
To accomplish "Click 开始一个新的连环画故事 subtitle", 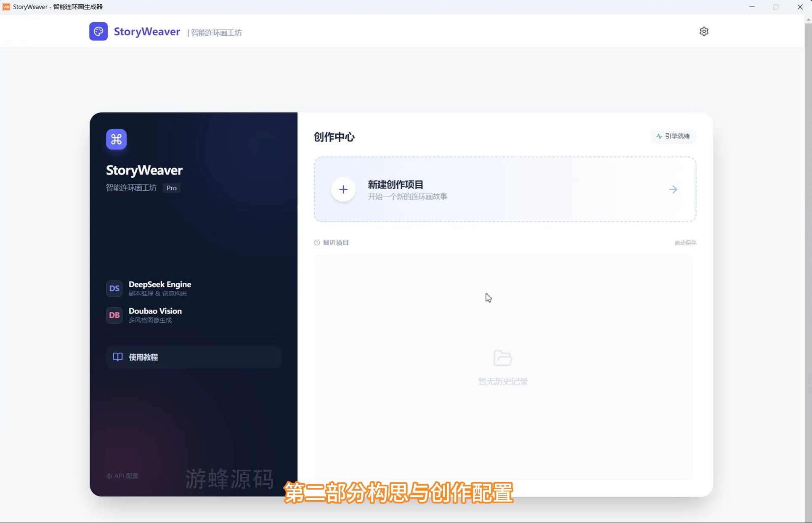I will (408, 196).
